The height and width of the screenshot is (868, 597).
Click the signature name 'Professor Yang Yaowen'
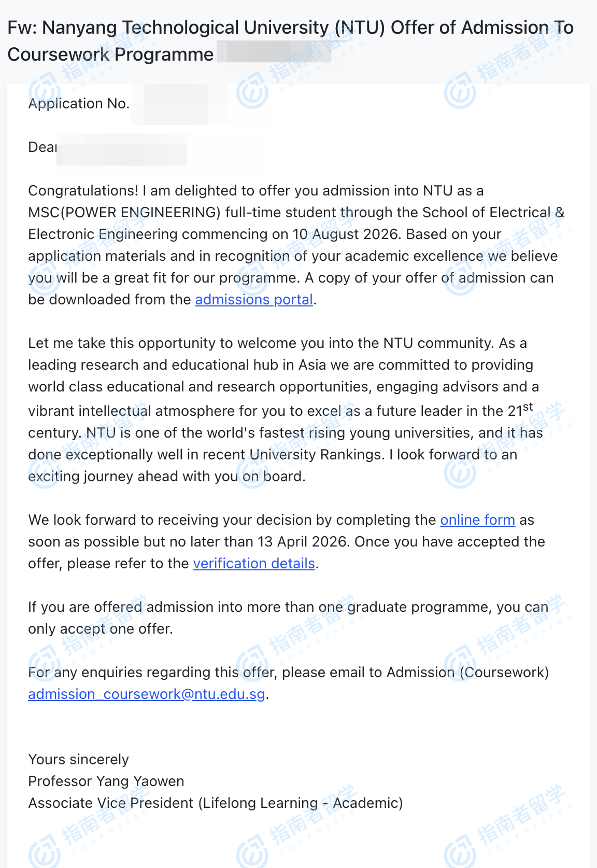click(x=106, y=781)
